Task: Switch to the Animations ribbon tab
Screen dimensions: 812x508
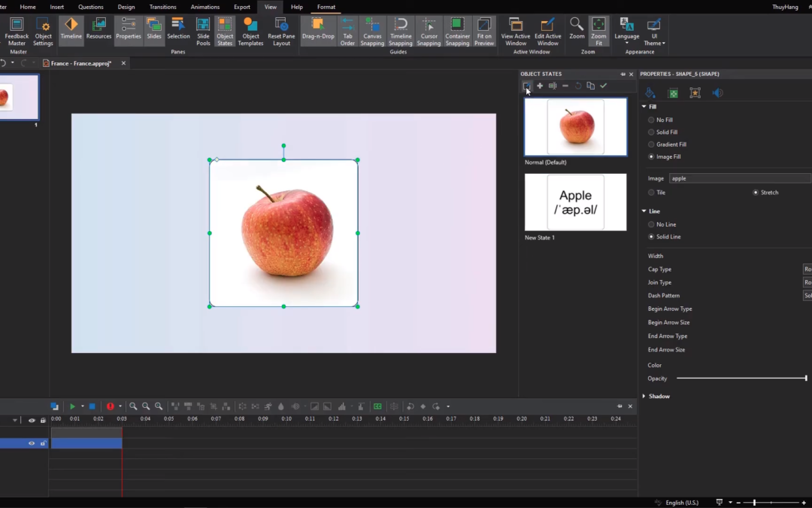Action: click(x=205, y=7)
